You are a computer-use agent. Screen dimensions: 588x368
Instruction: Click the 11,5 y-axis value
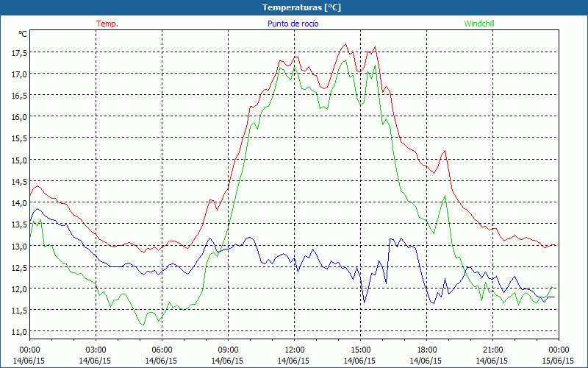20,311
